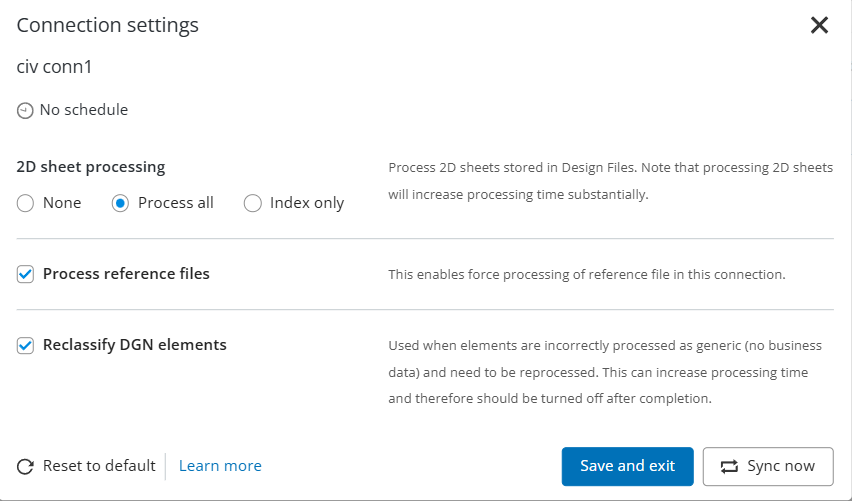The height and width of the screenshot is (501, 852).
Task: Select the Index only radio button
Action: click(x=253, y=203)
